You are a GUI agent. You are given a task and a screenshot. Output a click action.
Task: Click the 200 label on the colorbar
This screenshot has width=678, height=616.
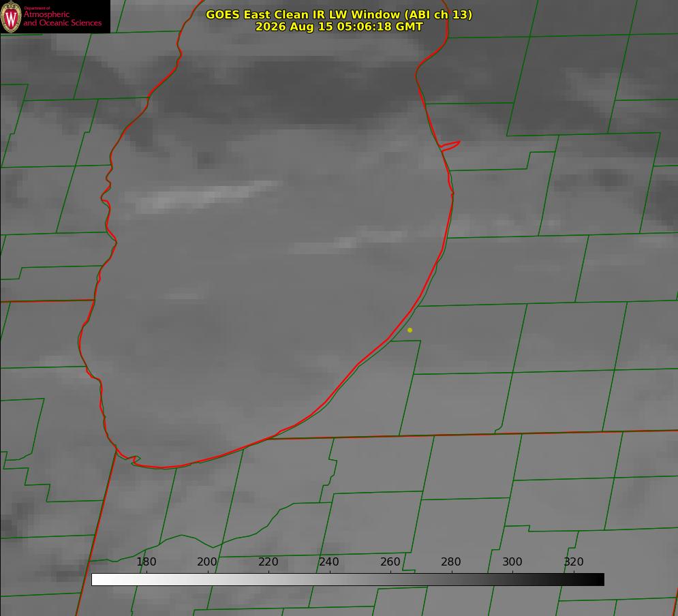[207, 561]
